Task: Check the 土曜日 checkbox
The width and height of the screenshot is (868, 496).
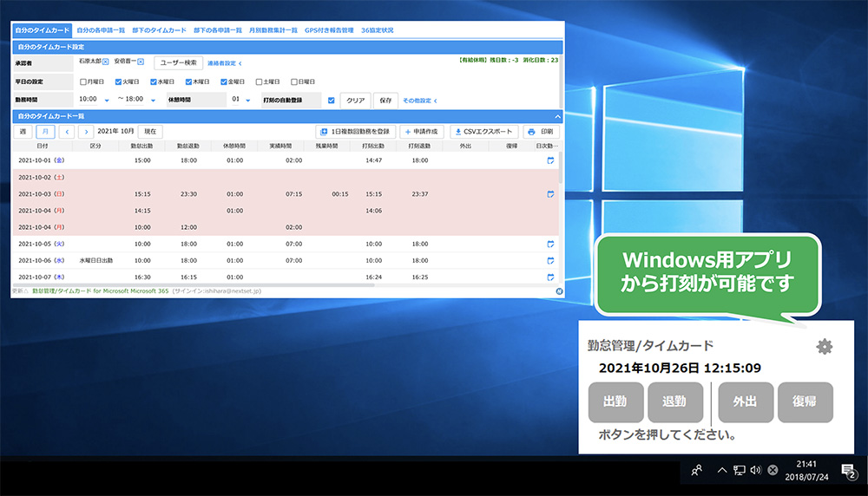Action: coord(259,82)
